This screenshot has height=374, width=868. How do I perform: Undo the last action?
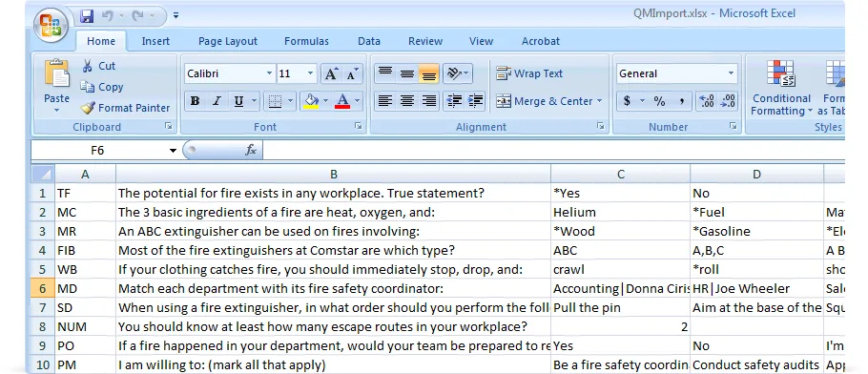pyautogui.click(x=108, y=16)
